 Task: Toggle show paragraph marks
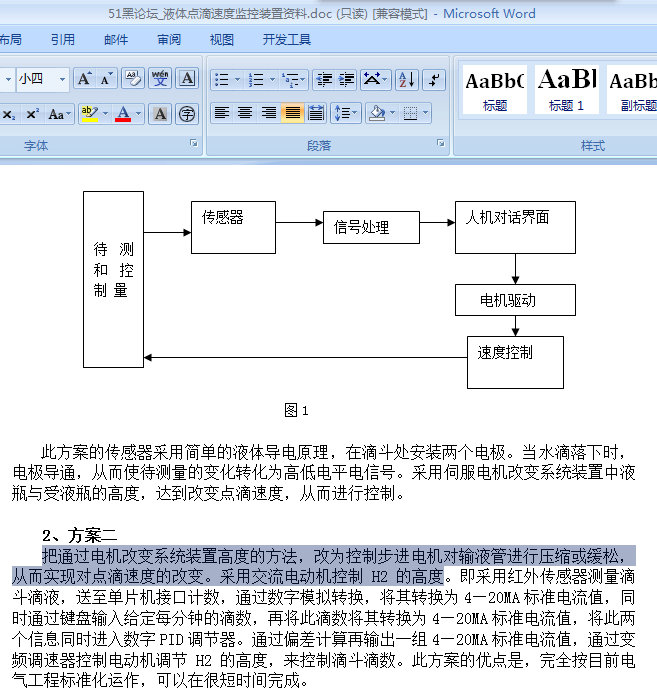pos(434,80)
